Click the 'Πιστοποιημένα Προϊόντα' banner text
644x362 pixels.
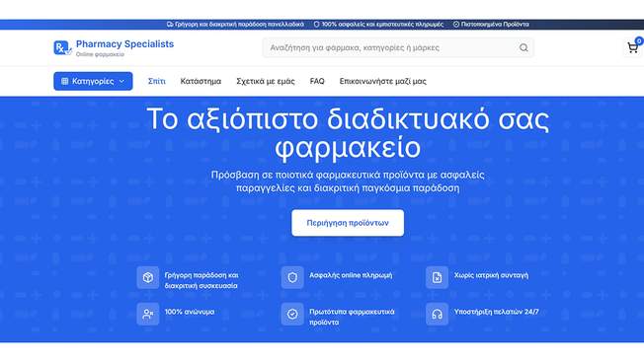[x=495, y=25]
